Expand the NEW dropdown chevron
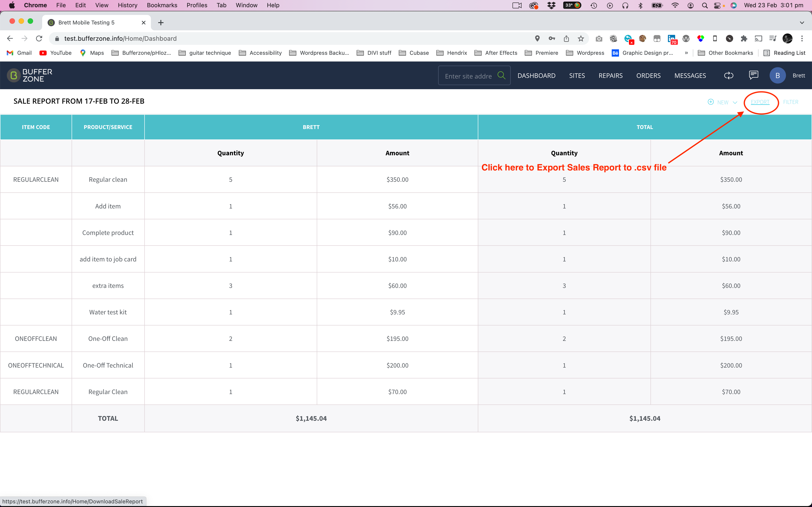This screenshot has width=812, height=507. pos(735,102)
